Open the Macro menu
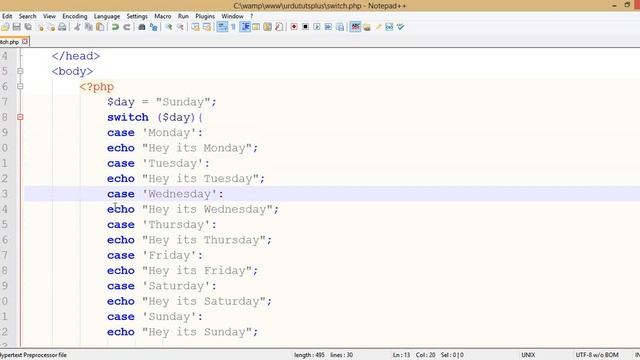 click(162, 16)
